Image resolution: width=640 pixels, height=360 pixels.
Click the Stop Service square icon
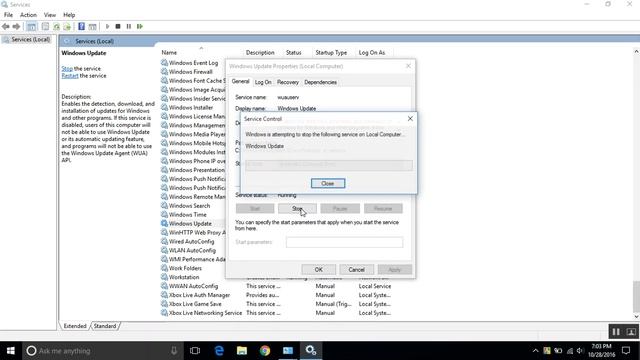coord(118,27)
